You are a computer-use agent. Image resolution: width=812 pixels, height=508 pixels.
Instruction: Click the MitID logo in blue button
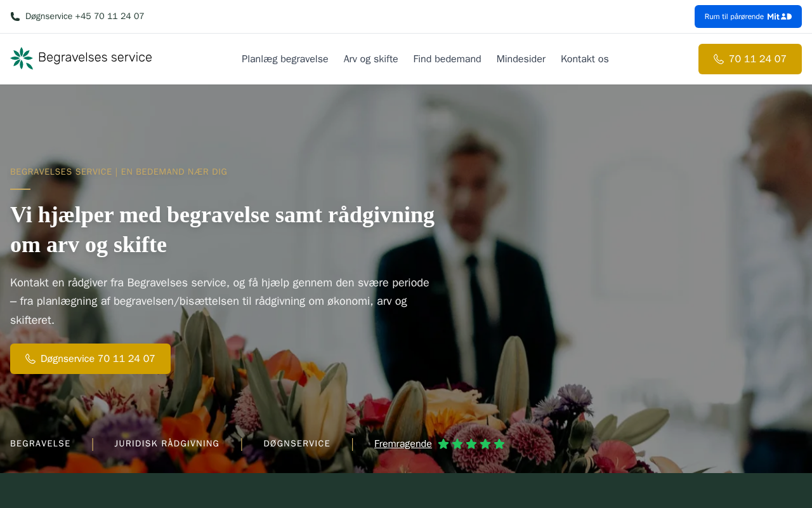pos(780,17)
